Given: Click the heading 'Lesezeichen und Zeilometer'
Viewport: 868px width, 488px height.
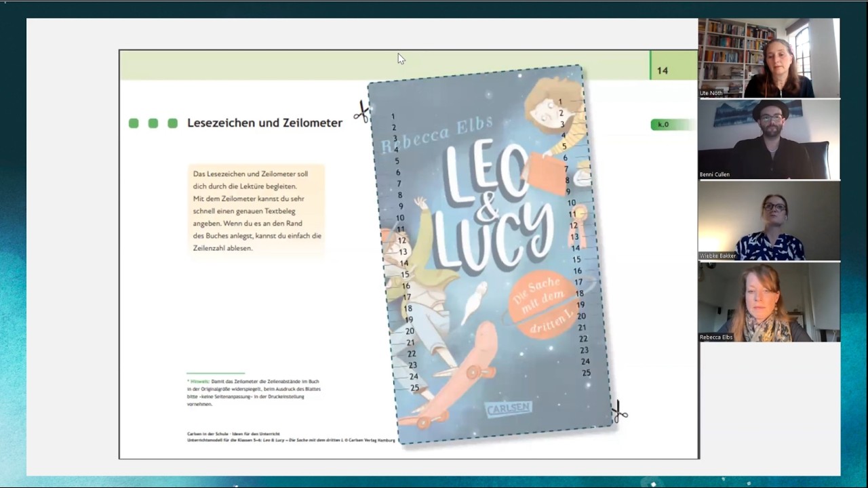Looking at the screenshot, I should [x=264, y=123].
